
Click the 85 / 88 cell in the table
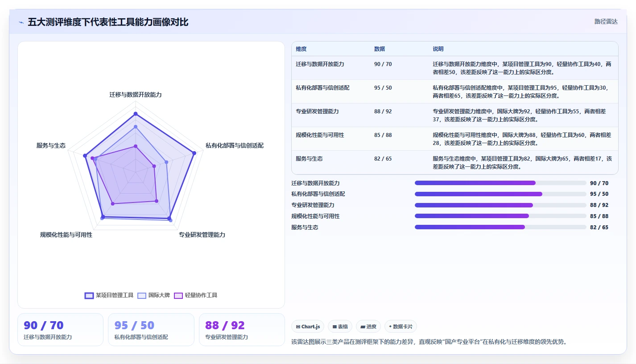pyautogui.click(x=383, y=135)
